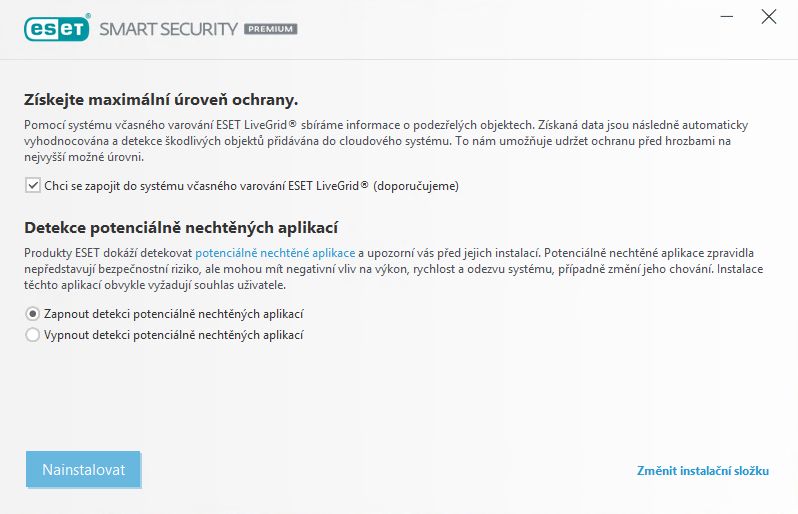Click the 'Chci se zapojit do systému' label text

[x=251, y=186]
